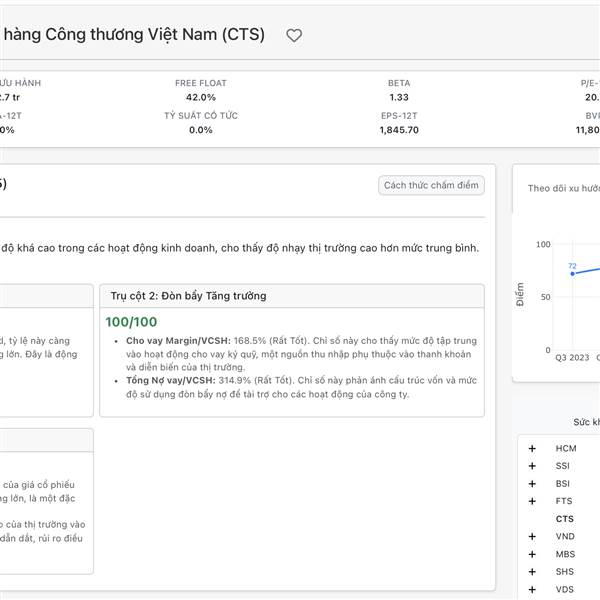The height and width of the screenshot is (600, 600).
Task: Select the VND ticker in the list
Action: pos(565,536)
